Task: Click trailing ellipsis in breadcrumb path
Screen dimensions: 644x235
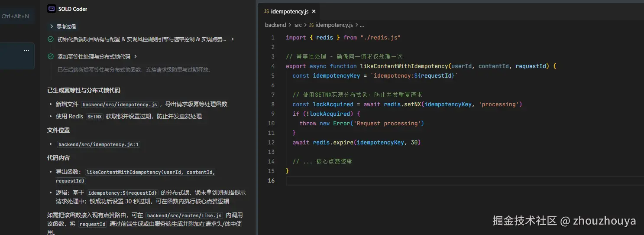Action: tap(362, 25)
